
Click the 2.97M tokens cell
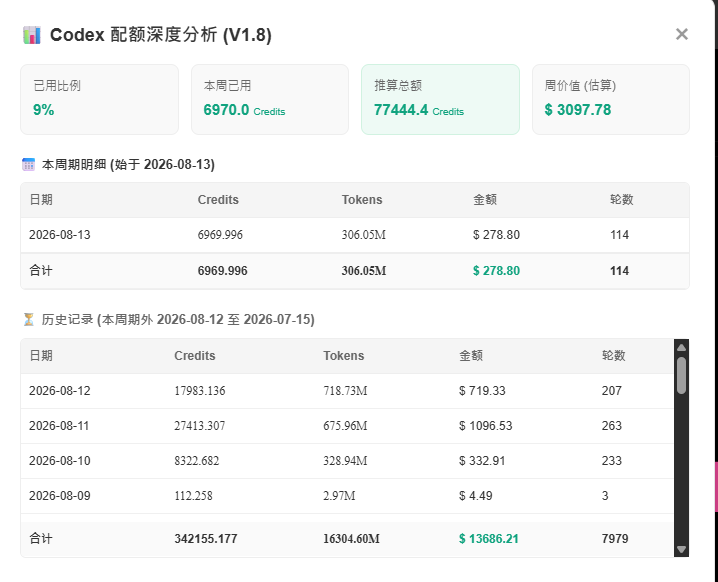pyautogui.click(x=339, y=496)
